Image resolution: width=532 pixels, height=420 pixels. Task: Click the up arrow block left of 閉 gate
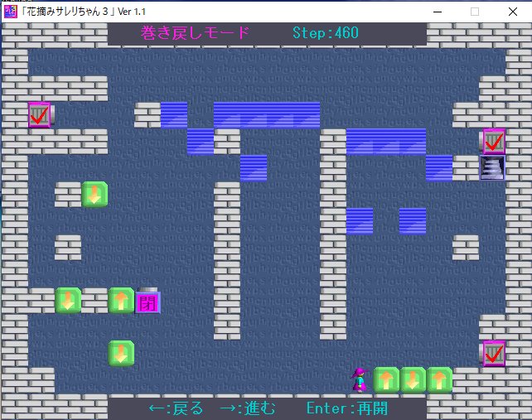(x=121, y=300)
